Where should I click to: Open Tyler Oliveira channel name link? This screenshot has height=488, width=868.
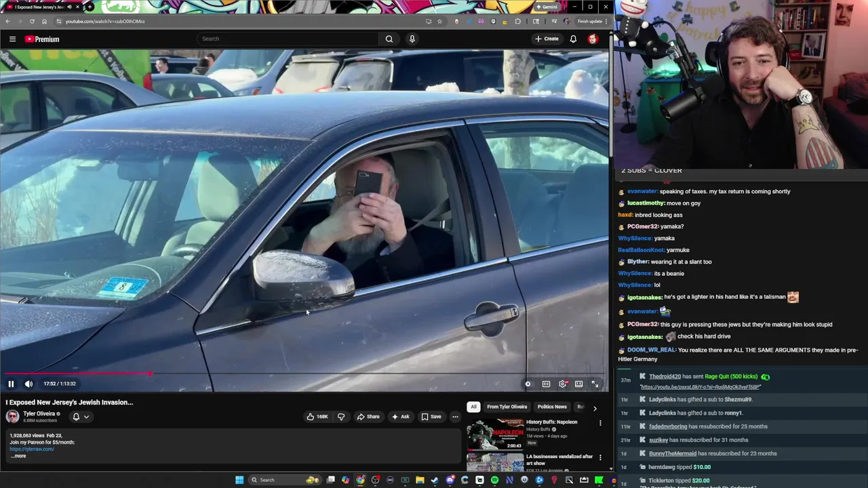pyautogui.click(x=39, y=413)
